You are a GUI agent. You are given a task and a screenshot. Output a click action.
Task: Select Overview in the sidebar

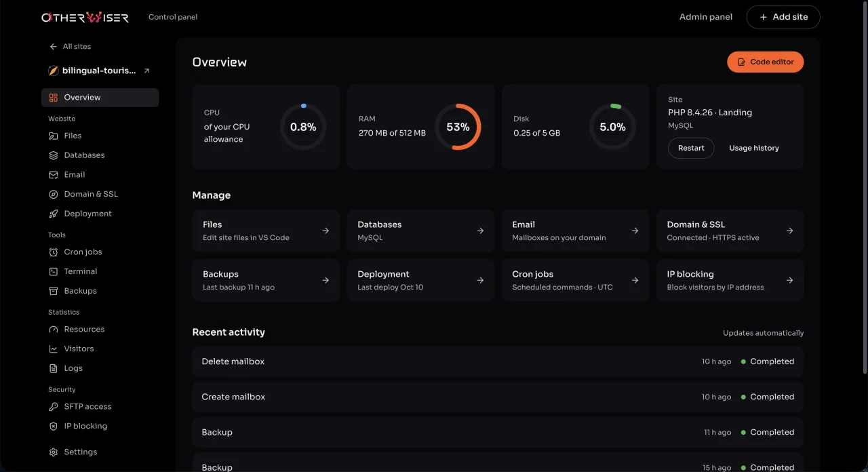100,98
